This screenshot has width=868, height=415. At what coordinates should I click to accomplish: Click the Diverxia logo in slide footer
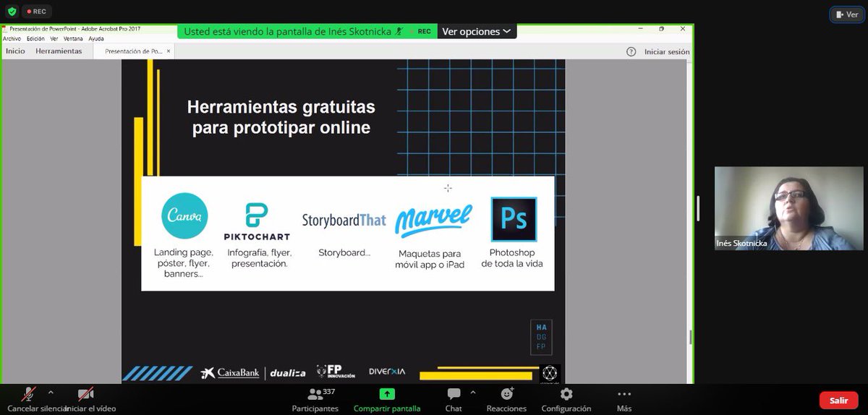pyautogui.click(x=387, y=372)
